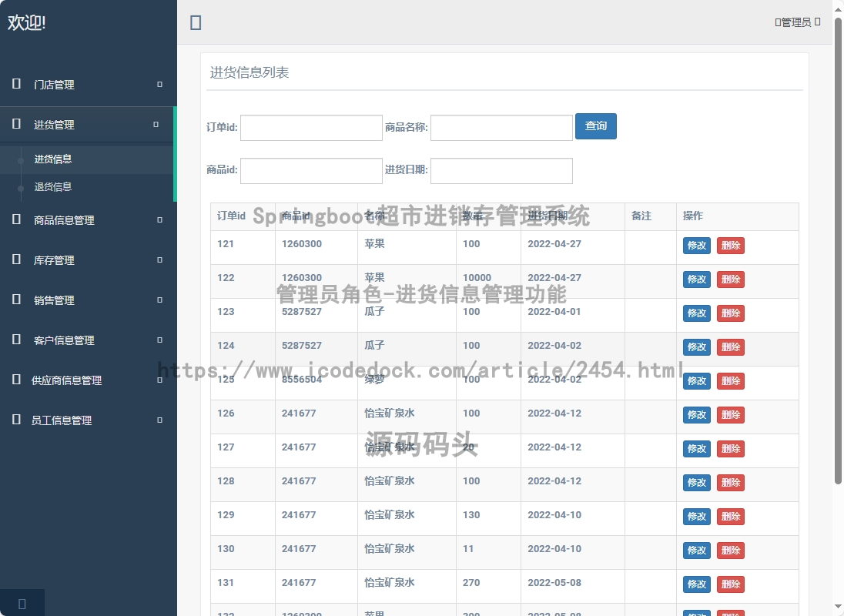
Task: Click the vertical page scrollbar
Action: click(x=838, y=252)
